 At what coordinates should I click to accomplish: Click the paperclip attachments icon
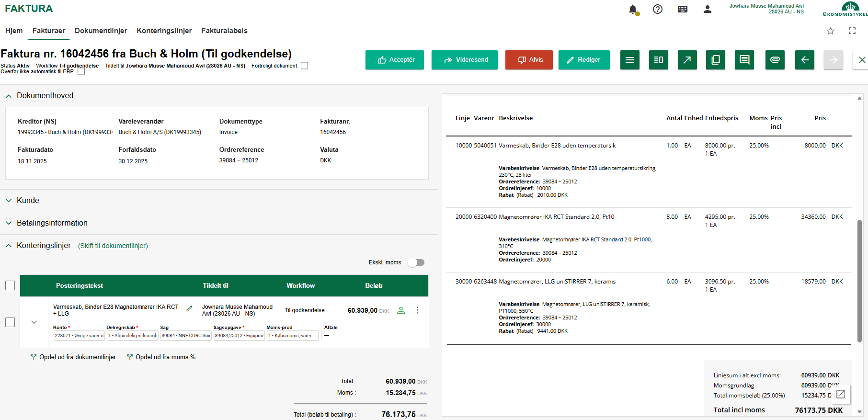click(x=775, y=60)
